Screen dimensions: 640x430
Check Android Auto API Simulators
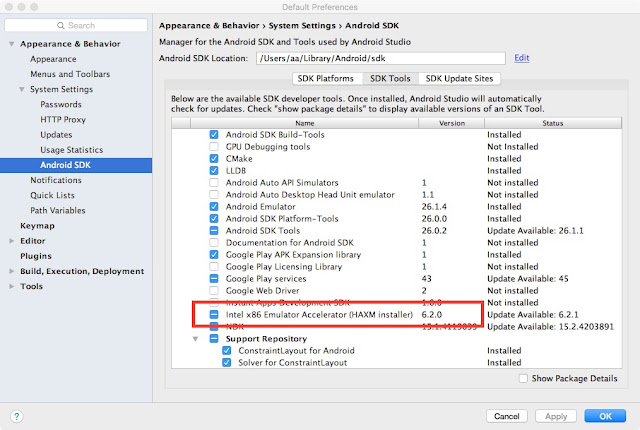click(214, 183)
